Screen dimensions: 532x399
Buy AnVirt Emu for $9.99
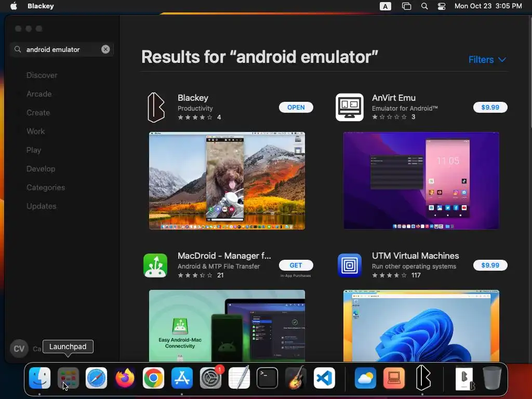(490, 107)
